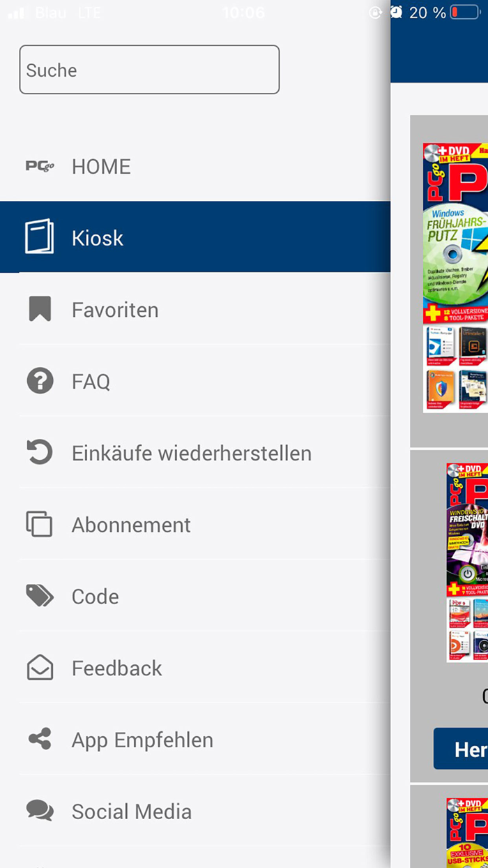Tap the App Empfehlen share icon
488x868 pixels.
pos(40,740)
